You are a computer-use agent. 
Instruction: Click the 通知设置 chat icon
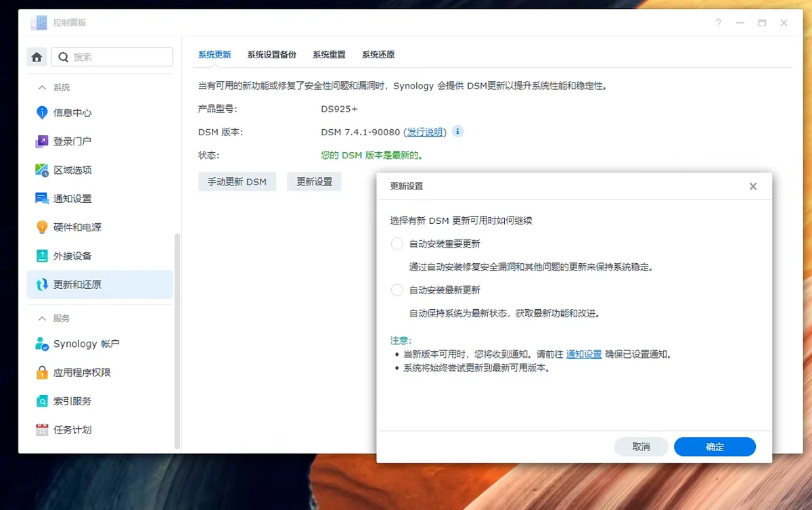(x=41, y=198)
